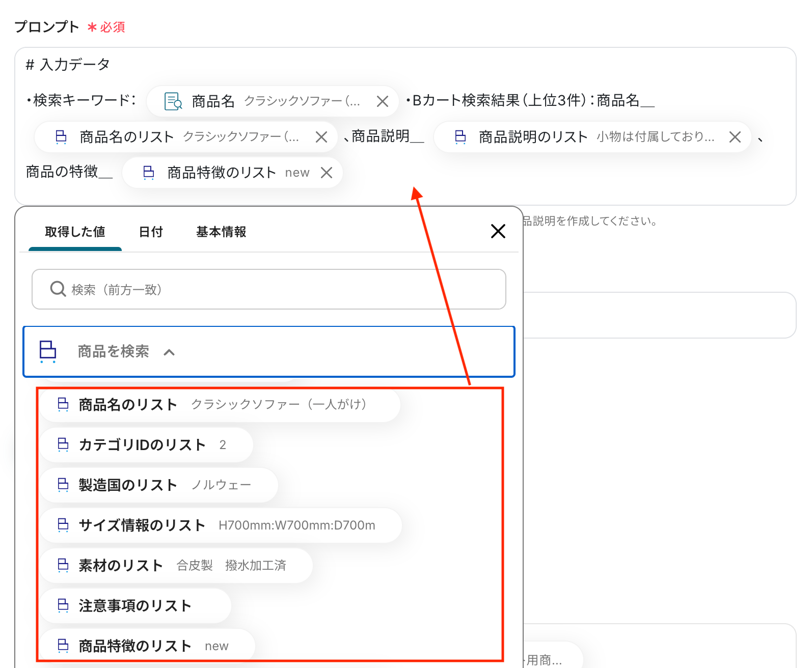Viewport: 812px width, 668px height.
Task: Click the icon of 注意事項のリスト
Action: pyautogui.click(x=63, y=606)
